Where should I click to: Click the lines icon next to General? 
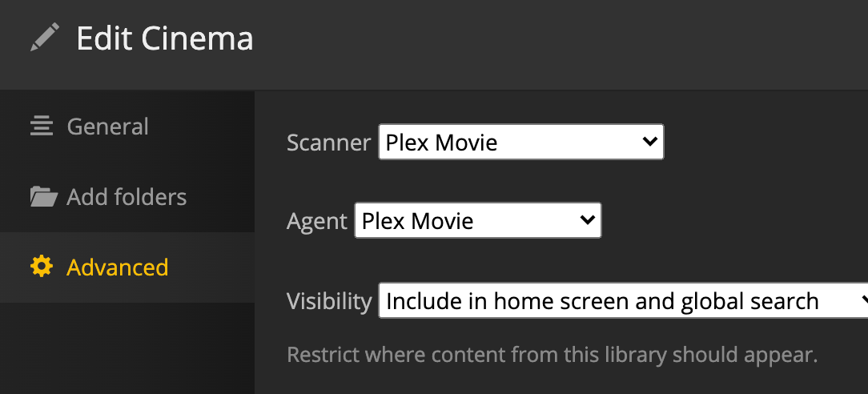coord(41,127)
